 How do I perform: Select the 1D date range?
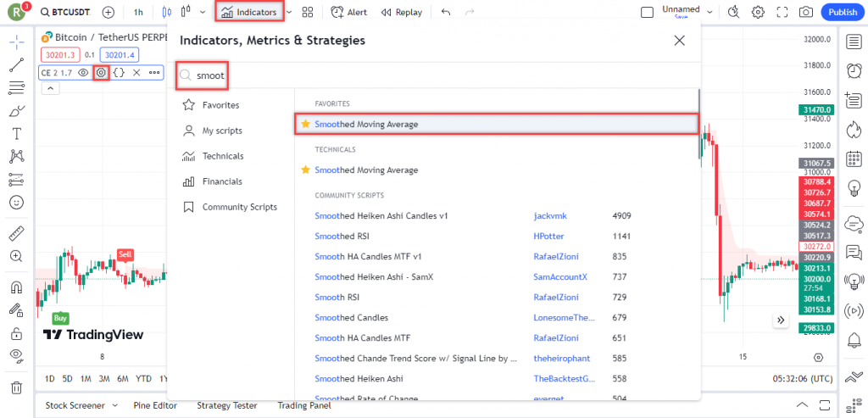pos(50,379)
